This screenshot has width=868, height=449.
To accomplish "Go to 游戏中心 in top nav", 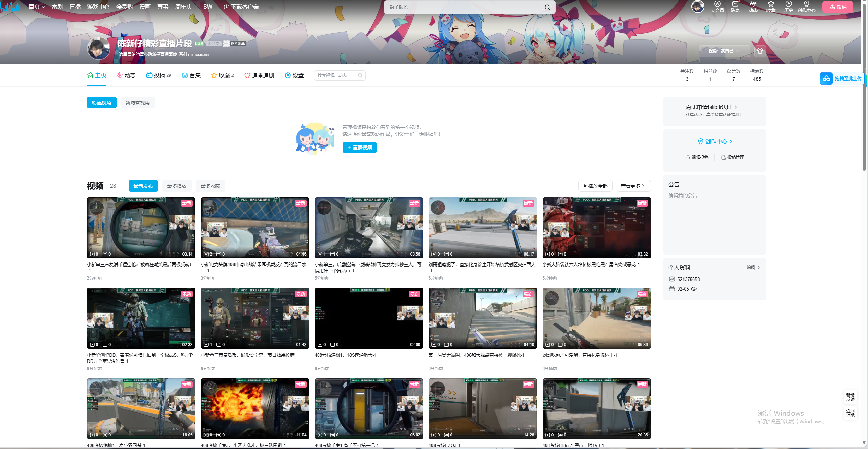I will (98, 7).
